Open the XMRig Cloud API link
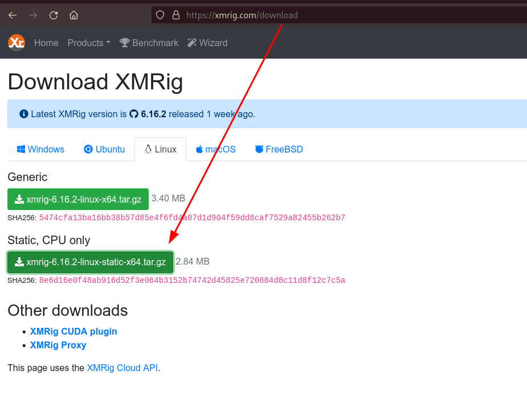Image resolution: width=527 pixels, height=420 pixels. 122,368
